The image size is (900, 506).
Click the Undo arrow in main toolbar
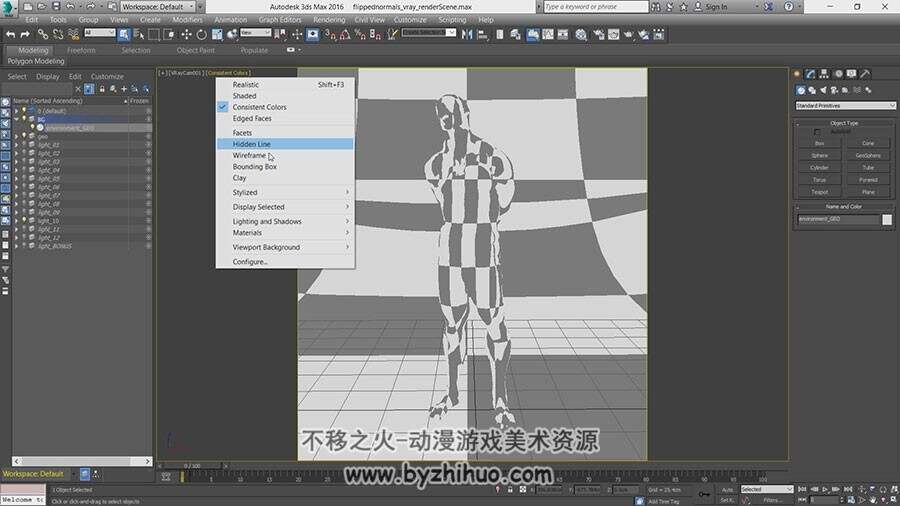click(10, 34)
